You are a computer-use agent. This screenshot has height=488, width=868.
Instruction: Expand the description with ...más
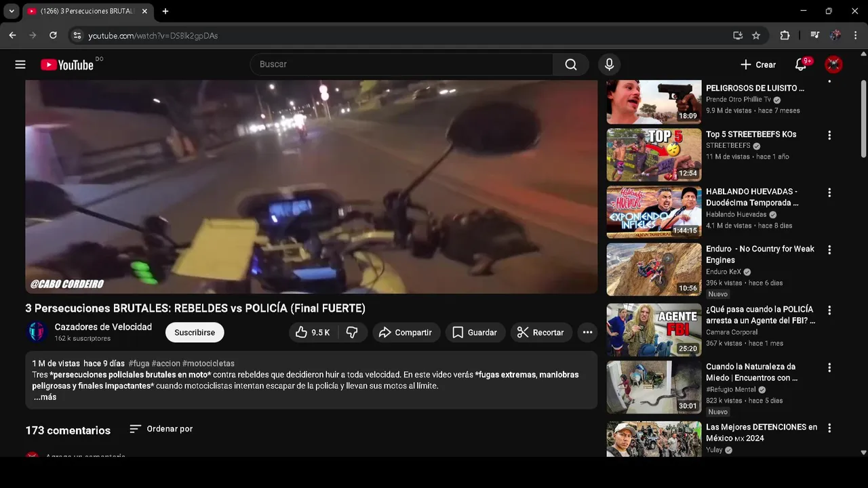[x=45, y=397]
